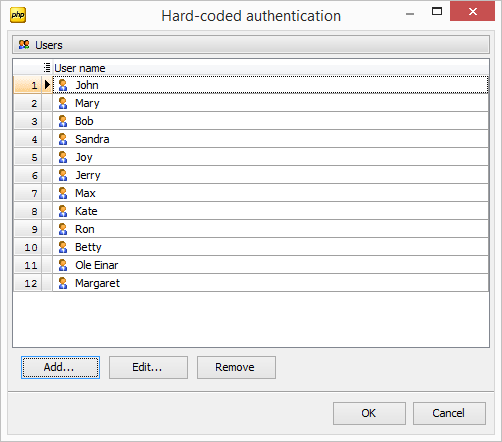This screenshot has width=502, height=442.
Task: Click the user icon next to Max
Action: click(x=63, y=193)
